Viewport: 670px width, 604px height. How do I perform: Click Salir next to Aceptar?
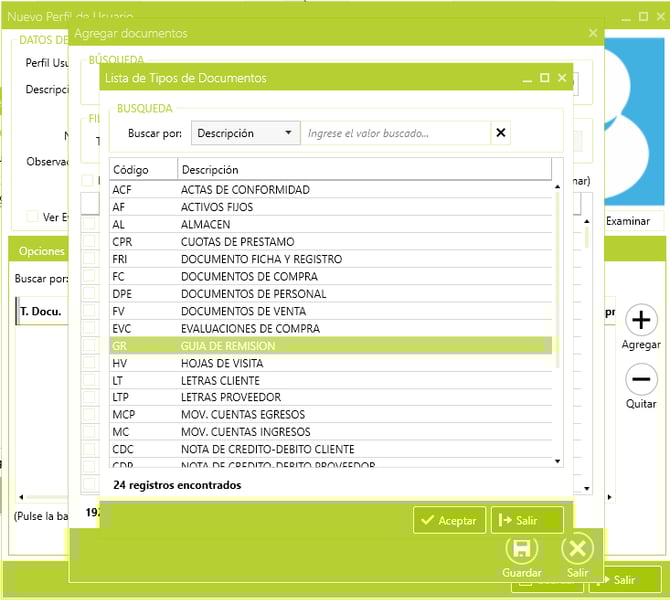[x=527, y=520]
